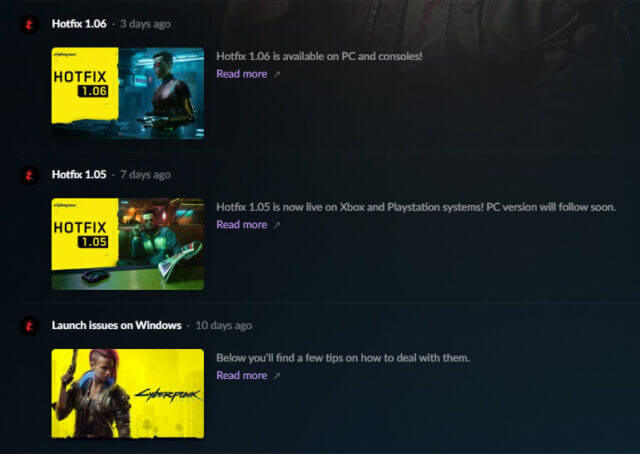Click the red avatar icon beside Hotfix 1.05
This screenshot has height=454, width=640.
click(x=29, y=175)
